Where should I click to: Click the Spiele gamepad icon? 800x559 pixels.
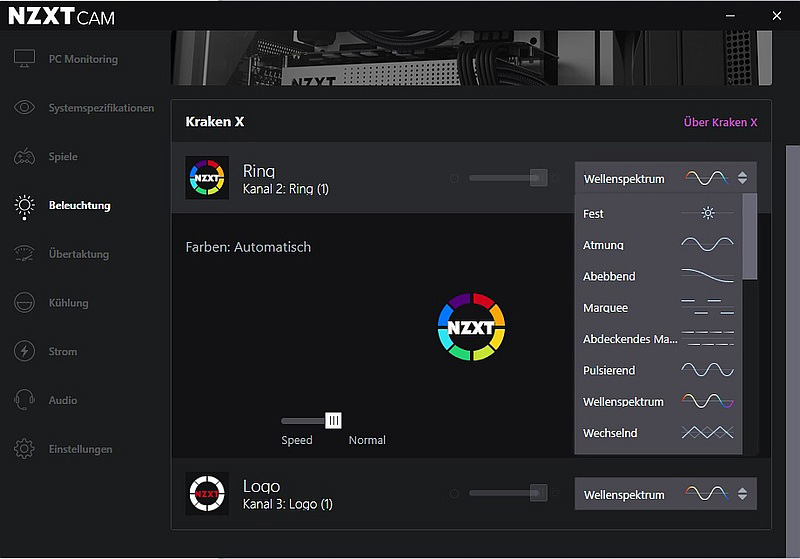24,156
